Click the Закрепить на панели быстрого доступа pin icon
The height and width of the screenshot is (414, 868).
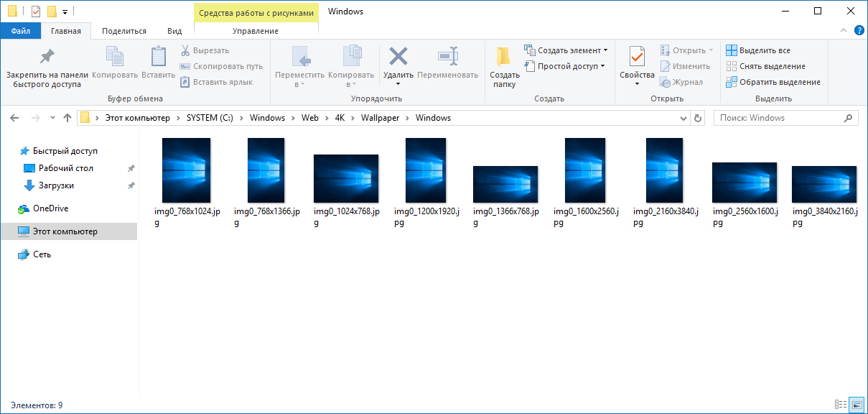[x=47, y=57]
